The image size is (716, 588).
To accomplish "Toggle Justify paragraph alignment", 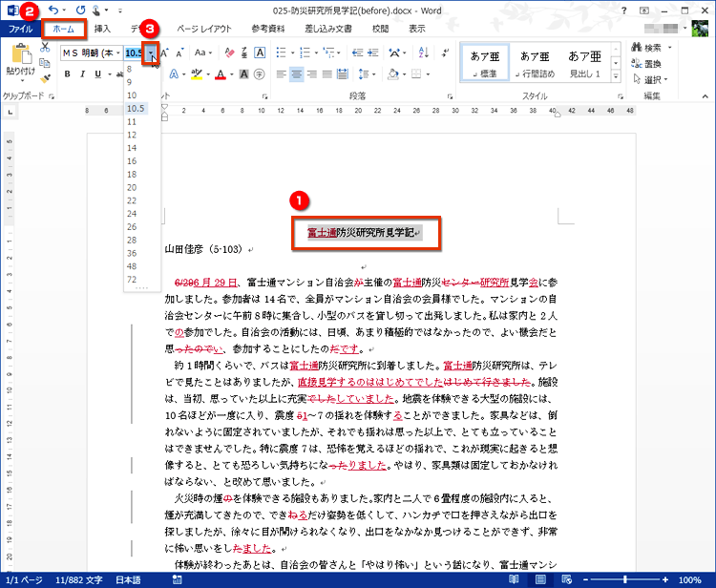I will tap(326, 73).
